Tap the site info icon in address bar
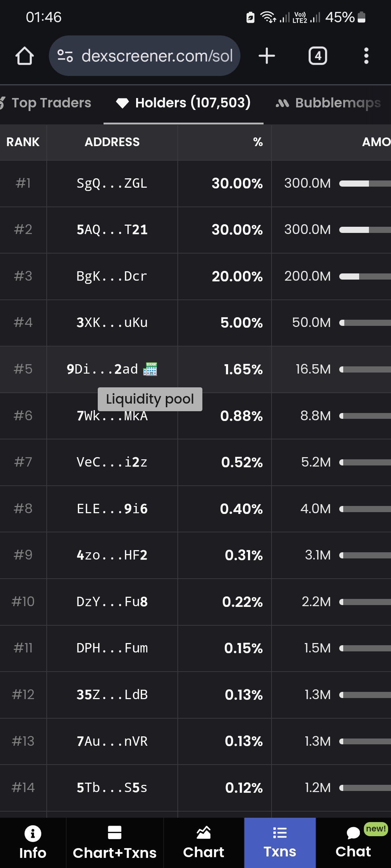391x868 pixels. [65, 56]
